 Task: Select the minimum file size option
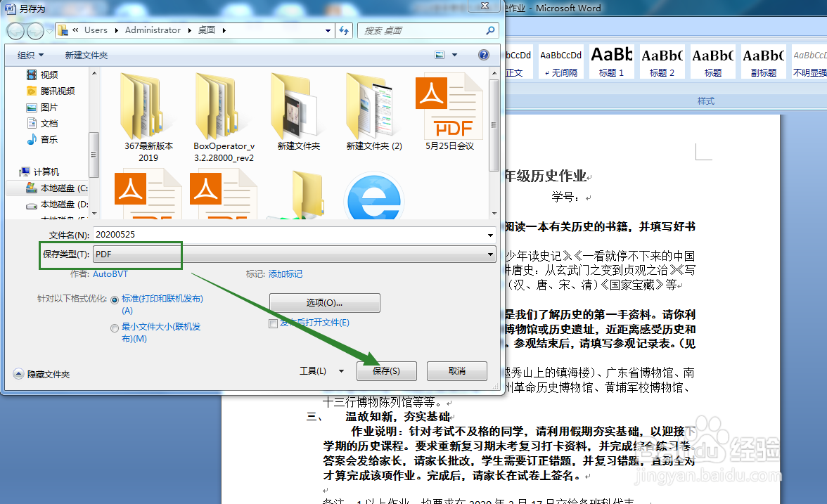click(115, 328)
